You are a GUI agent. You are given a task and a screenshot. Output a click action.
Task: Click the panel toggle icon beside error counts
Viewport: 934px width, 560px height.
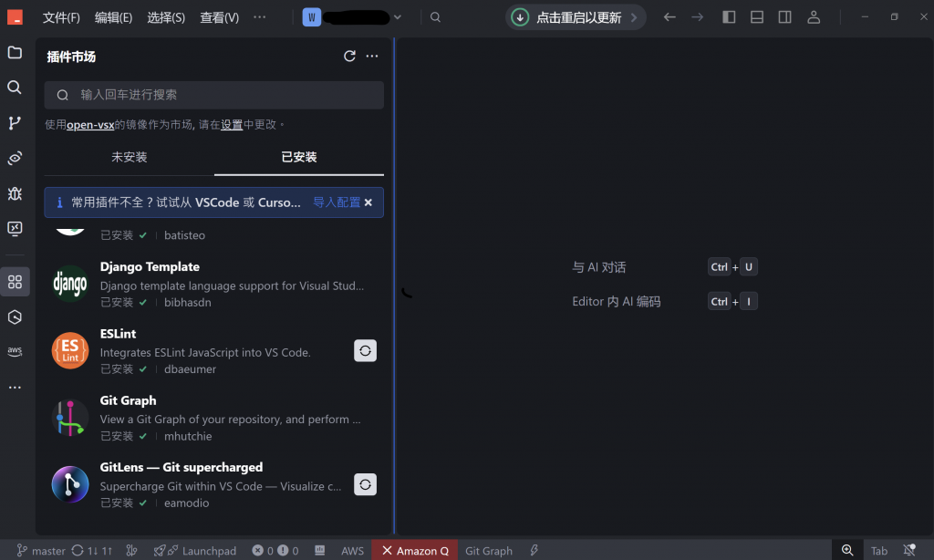[320, 551]
